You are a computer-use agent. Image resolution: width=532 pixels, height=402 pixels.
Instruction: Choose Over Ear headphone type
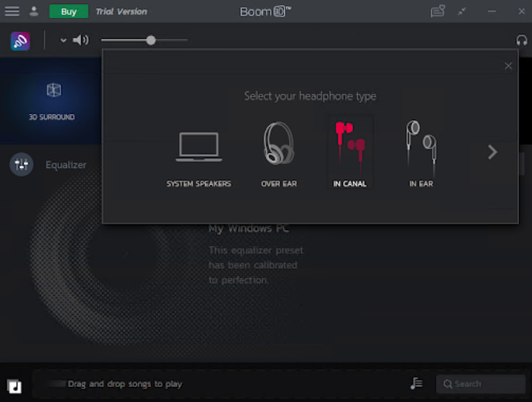pos(279,154)
